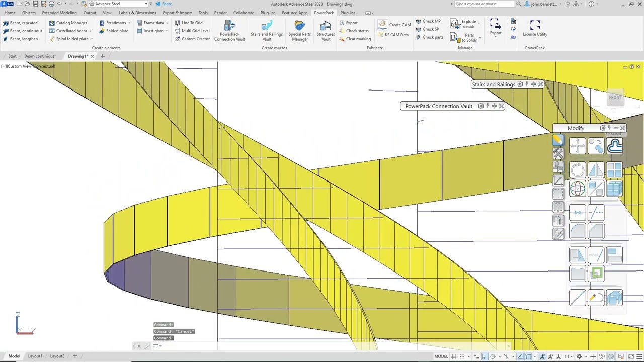Select the Edit Polyline pencil tool
This screenshot has width=644, height=362.
[596, 298]
